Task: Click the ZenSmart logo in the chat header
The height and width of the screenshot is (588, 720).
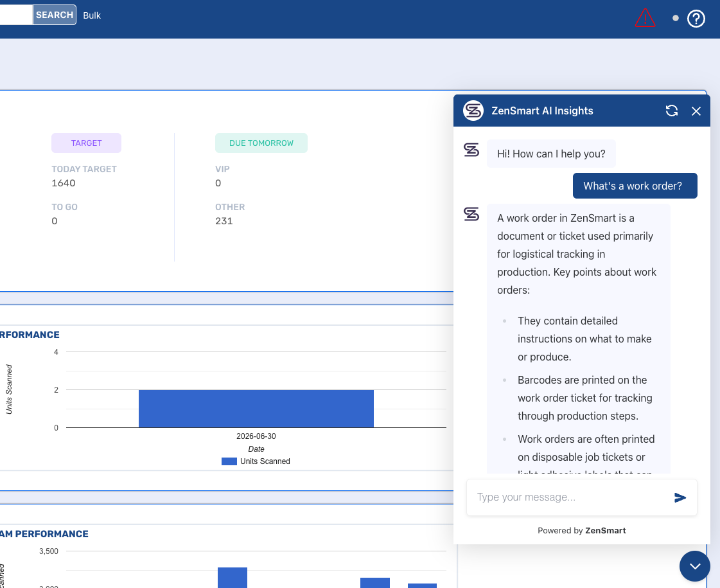Action: [x=473, y=111]
